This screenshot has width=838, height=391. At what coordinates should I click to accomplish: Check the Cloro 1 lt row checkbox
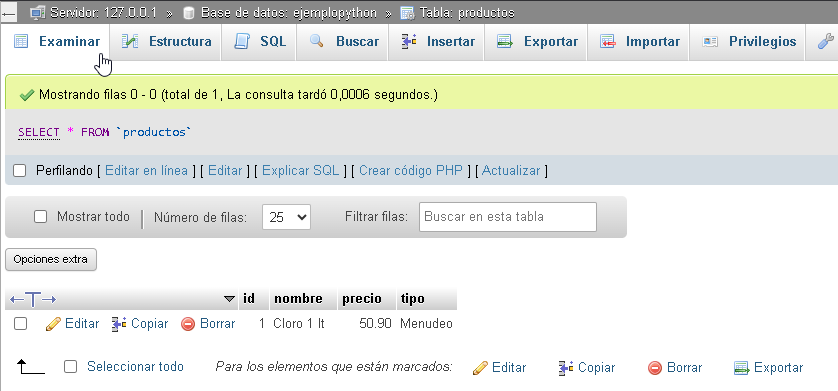pos(20,324)
